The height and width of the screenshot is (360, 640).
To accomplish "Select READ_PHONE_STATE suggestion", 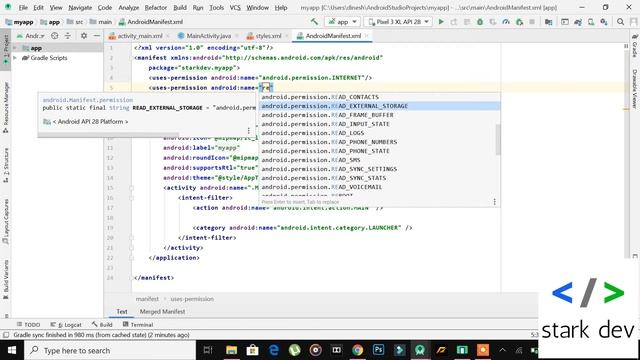I will (379, 151).
